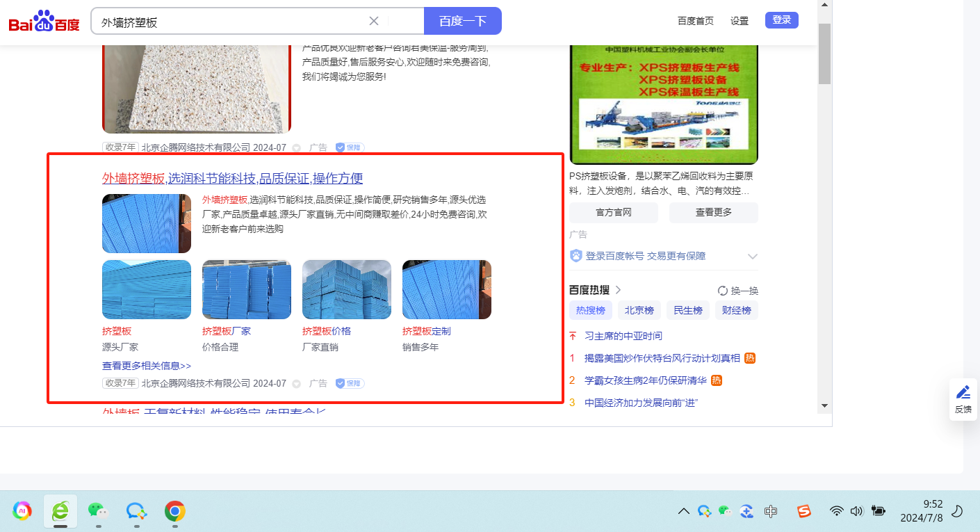
Task: Click the 登录百度帐号 交易更有保障 link
Action: [646, 256]
